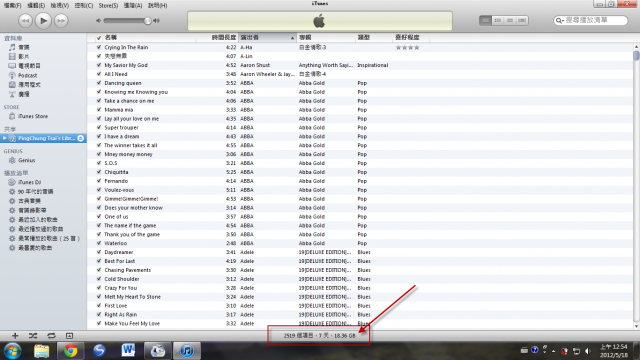Open Chrome from the taskbar

pos(70,351)
